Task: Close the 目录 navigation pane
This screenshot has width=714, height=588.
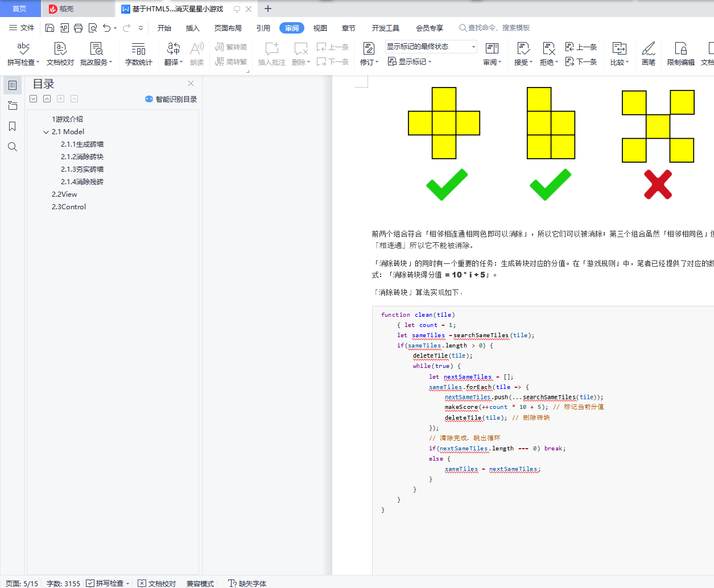Action: click(191, 84)
